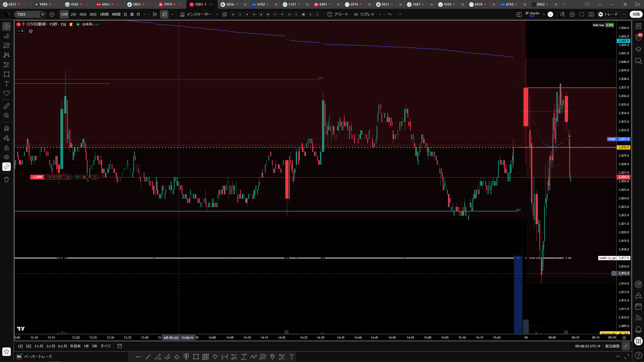Enter fullscreen mode
The height and width of the screenshot is (362, 644).
click(x=582, y=14)
